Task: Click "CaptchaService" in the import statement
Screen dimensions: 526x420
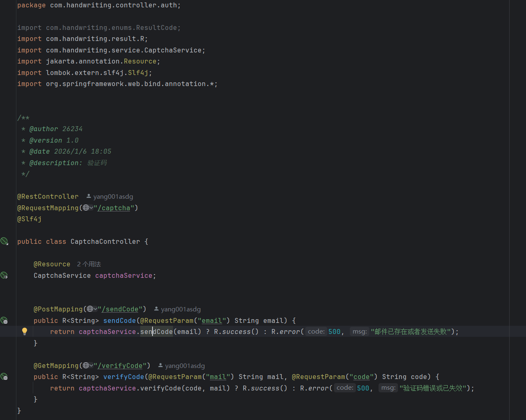Action: click(x=173, y=50)
